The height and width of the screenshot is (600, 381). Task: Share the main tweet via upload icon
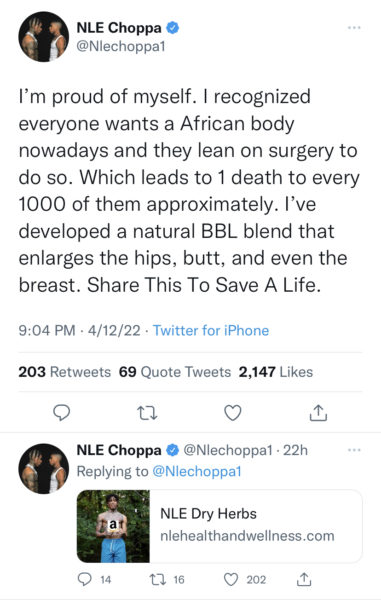pos(318,412)
